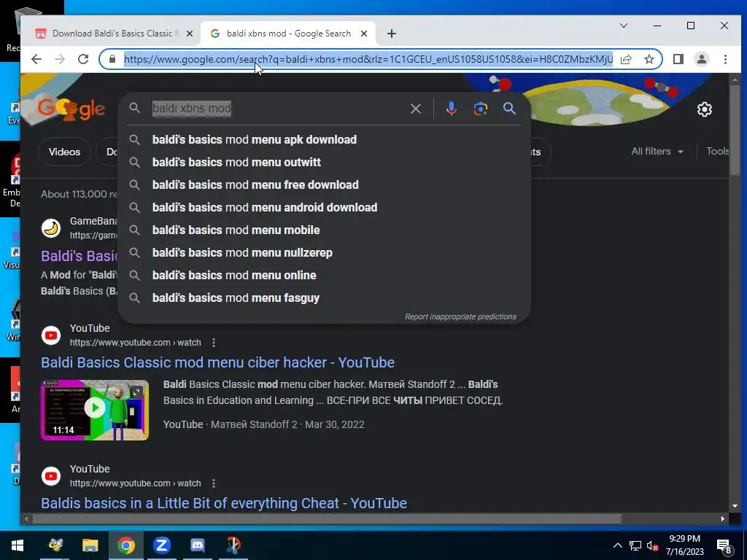Open GameBanana Baldi's Basics result title
The image size is (747, 560).
pos(79,256)
